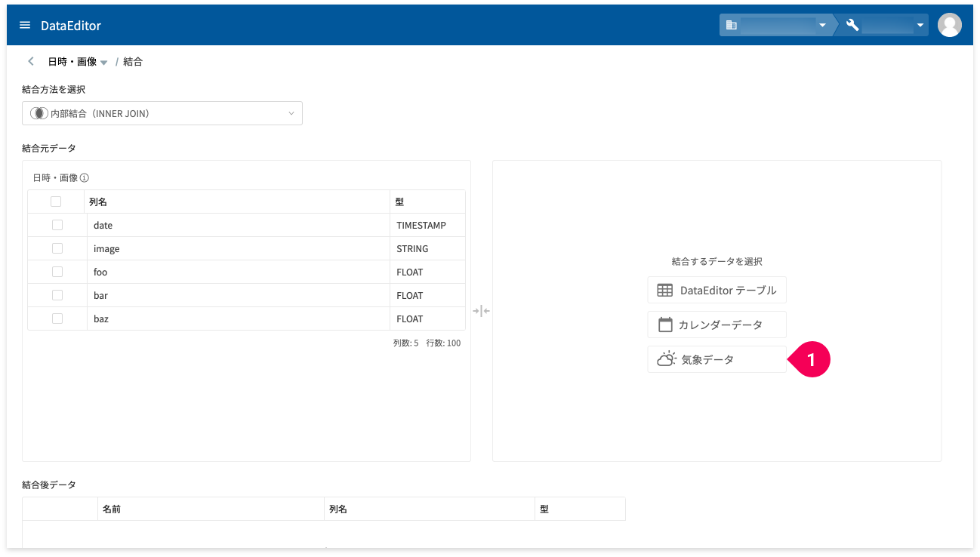
Task: Check the date column checkbox
Action: (57, 225)
